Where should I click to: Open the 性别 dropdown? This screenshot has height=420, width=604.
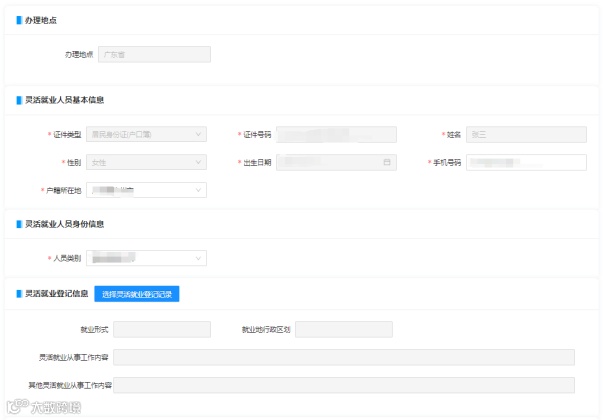[x=146, y=162]
